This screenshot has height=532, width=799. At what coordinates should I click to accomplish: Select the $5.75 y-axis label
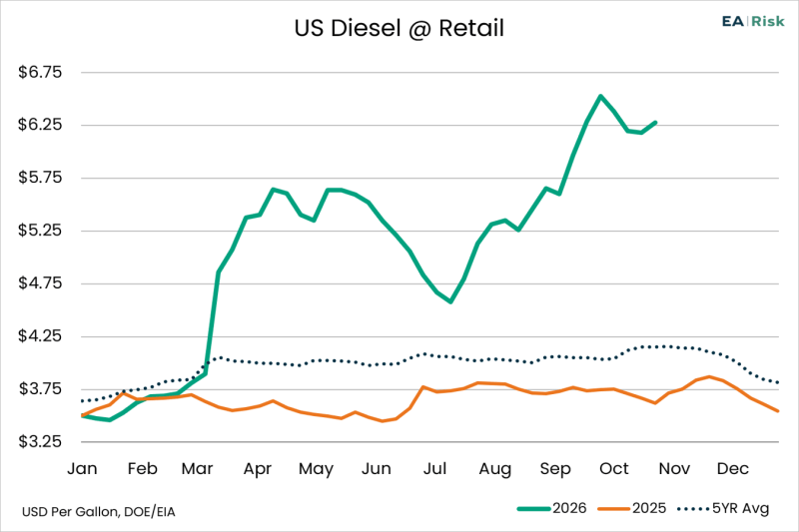pos(40,177)
